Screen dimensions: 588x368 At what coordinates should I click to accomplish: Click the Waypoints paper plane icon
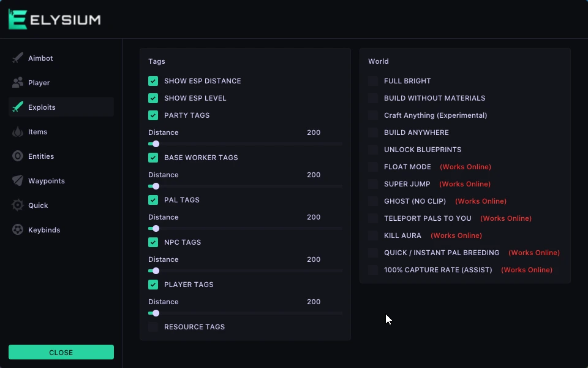pos(18,180)
